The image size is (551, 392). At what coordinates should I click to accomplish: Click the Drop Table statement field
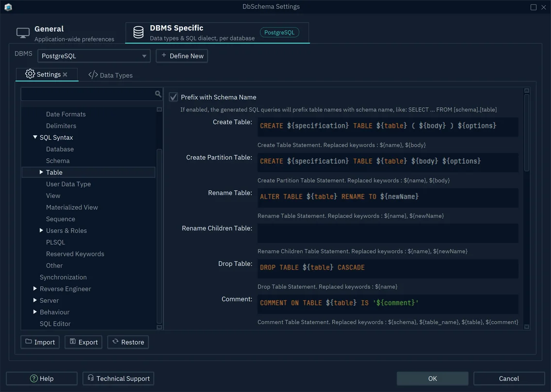(x=388, y=269)
